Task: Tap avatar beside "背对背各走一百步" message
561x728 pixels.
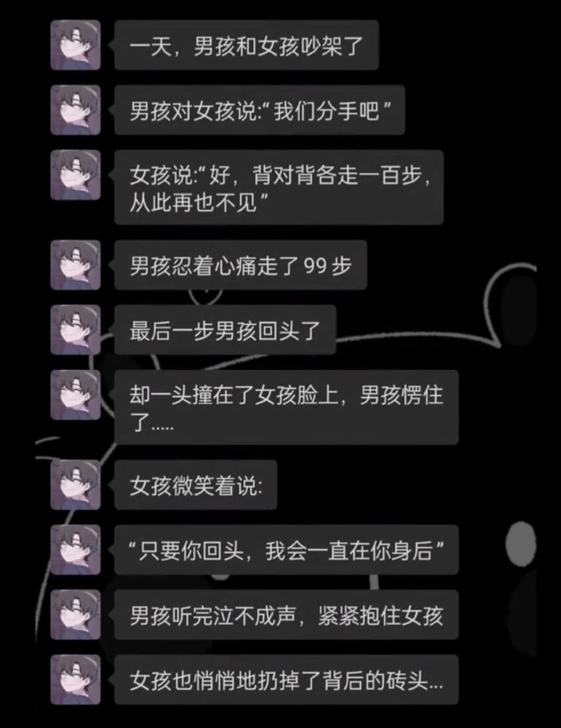Action: (x=76, y=175)
